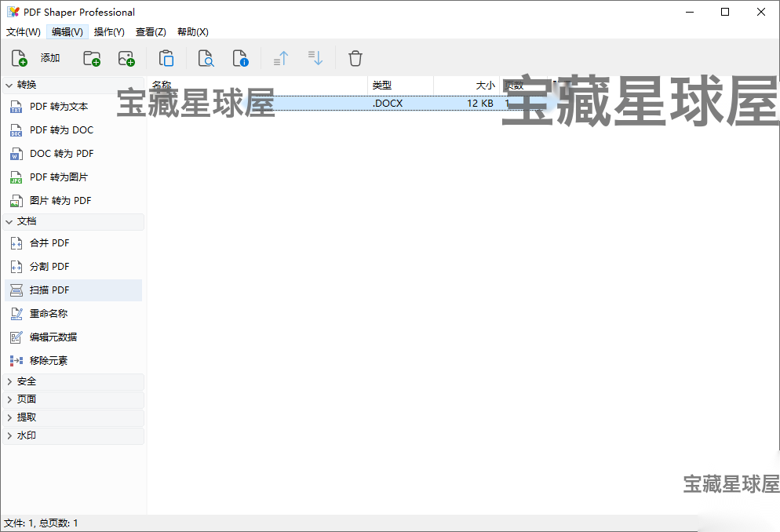Click the 添加 label button
Screen dimensions: 780x532
point(50,58)
